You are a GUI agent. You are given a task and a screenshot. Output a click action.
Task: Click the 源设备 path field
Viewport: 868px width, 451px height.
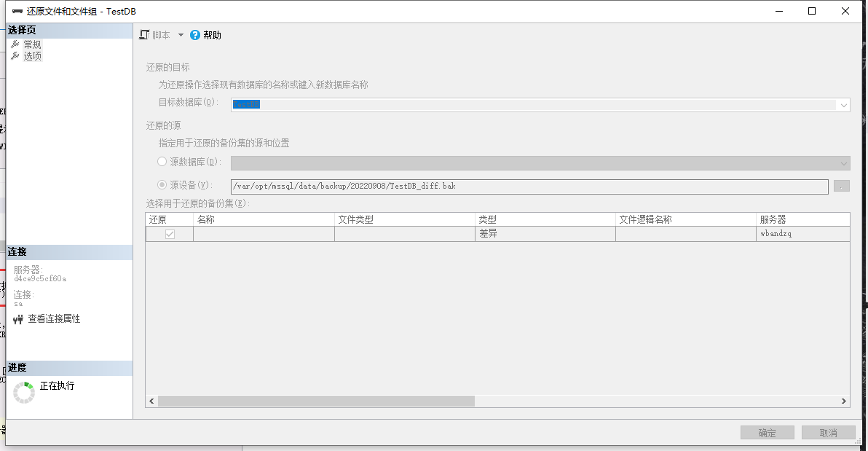529,187
